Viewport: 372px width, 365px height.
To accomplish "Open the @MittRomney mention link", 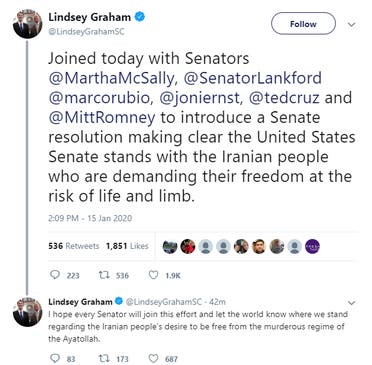I will [102, 118].
